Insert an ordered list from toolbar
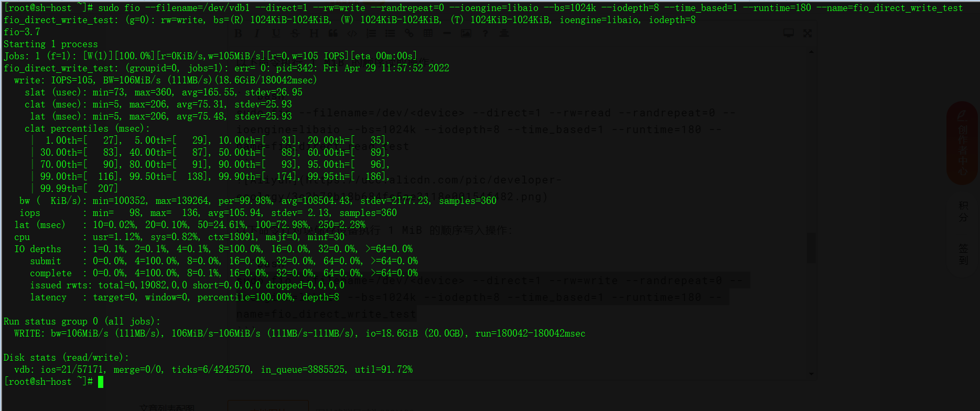This screenshot has height=411, width=980. (371, 33)
